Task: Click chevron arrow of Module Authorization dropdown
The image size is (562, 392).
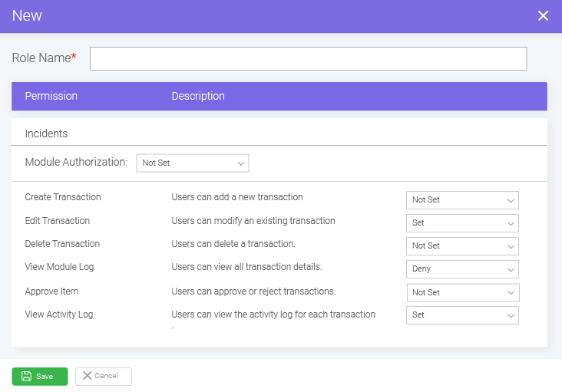Action: [241, 163]
